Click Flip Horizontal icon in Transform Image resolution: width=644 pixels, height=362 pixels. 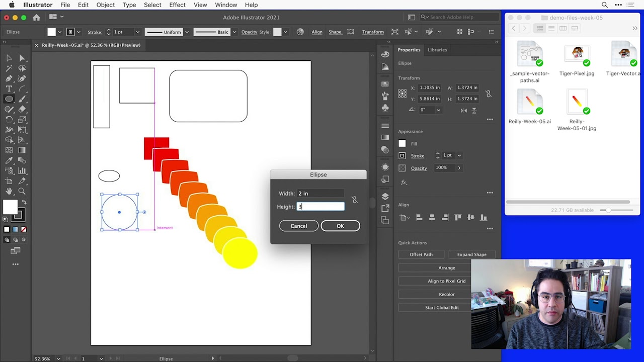pos(463,110)
